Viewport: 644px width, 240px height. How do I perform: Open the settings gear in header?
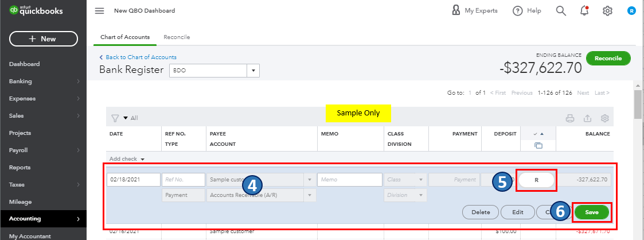607,11
